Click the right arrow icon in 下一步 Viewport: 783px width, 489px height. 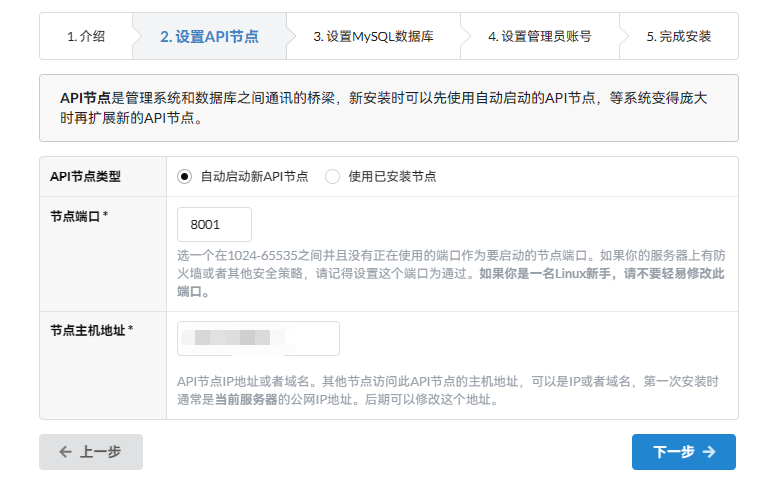tap(709, 452)
